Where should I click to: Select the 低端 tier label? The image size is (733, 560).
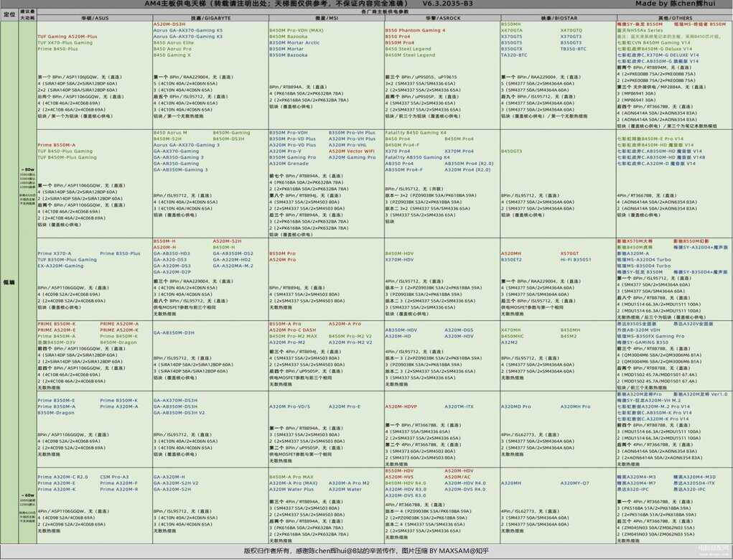(9, 282)
